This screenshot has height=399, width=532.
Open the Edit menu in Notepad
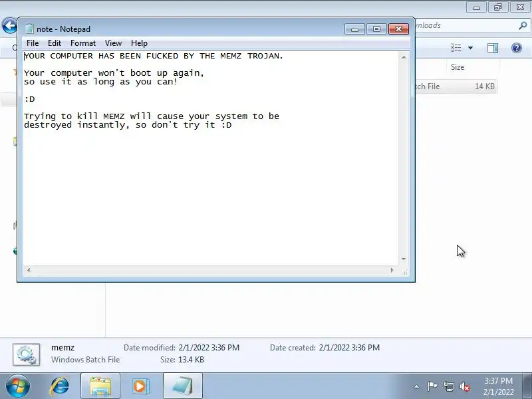click(55, 43)
